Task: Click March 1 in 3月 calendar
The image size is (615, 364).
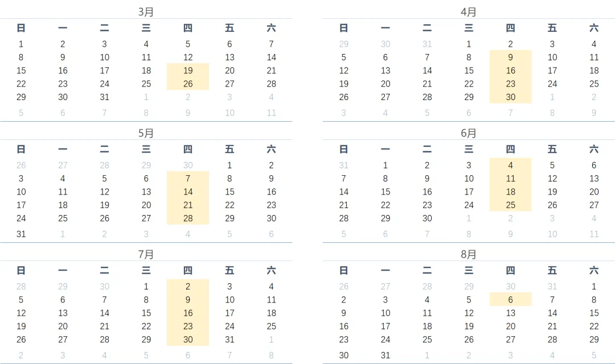Action: (x=21, y=44)
